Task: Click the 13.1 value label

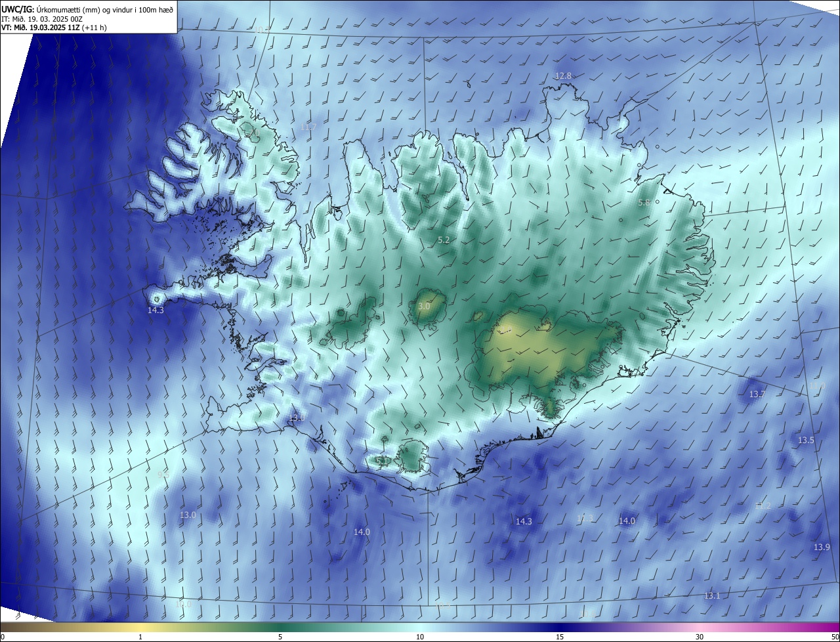Action: [x=712, y=596]
